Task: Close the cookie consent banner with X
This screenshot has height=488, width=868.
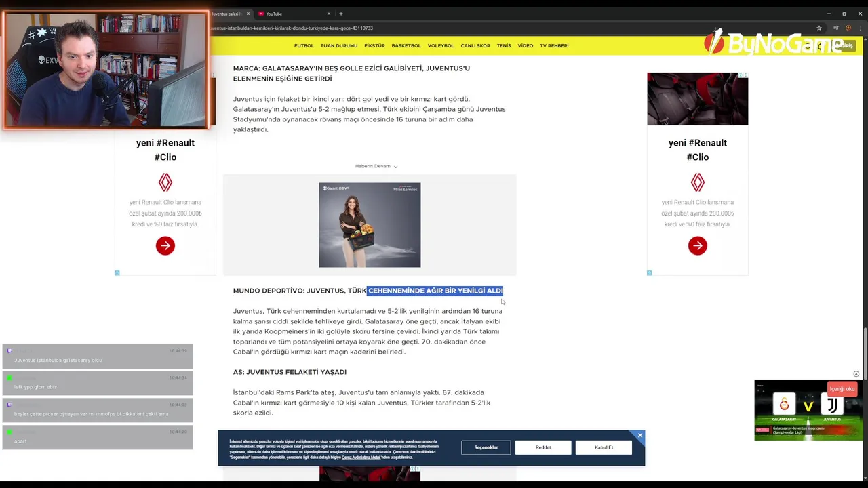Action: [639, 436]
